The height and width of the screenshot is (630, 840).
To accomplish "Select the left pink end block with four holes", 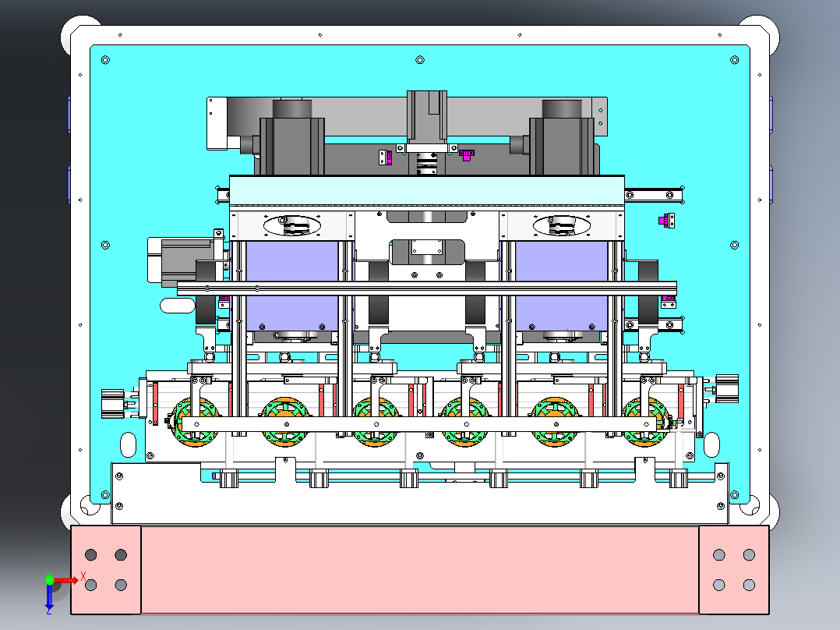I will 106,569.
